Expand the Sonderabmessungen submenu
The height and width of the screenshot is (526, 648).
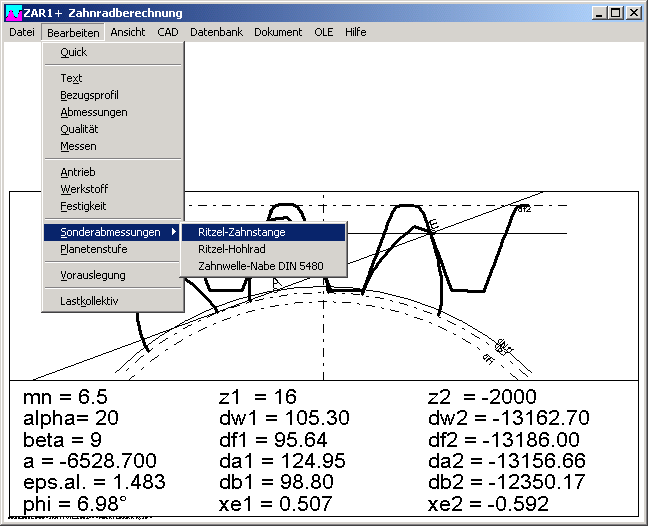(112, 232)
